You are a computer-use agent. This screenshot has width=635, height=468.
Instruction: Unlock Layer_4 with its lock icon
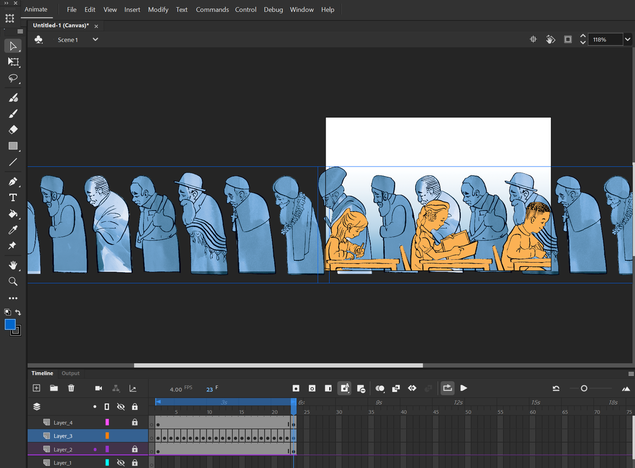[135, 422]
